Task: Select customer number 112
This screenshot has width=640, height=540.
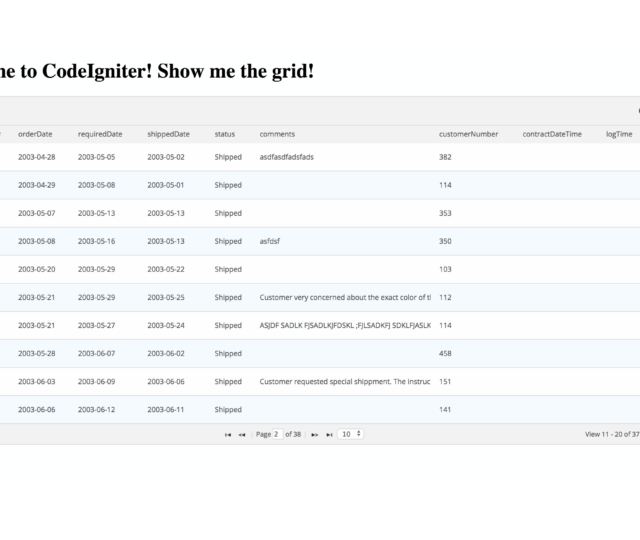Action: [x=445, y=297]
